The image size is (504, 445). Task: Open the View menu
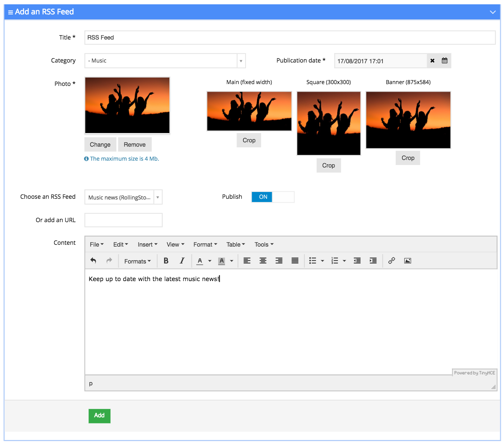(x=175, y=245)
